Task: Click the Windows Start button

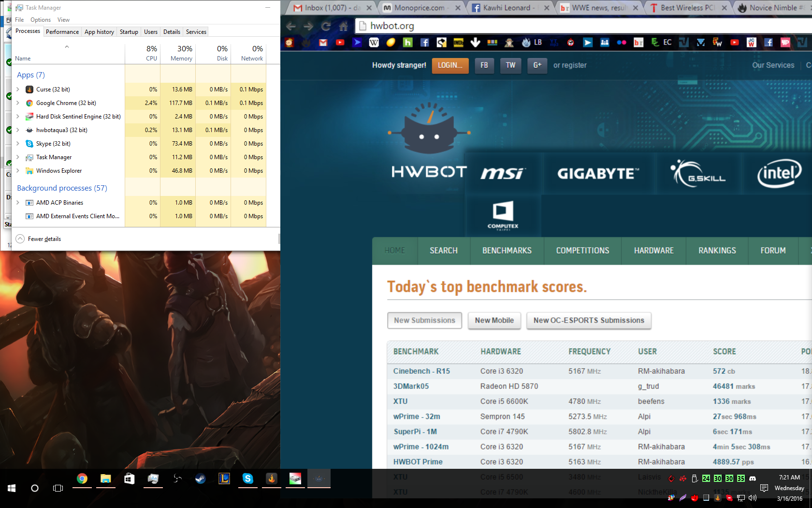Action: [12, 488]
